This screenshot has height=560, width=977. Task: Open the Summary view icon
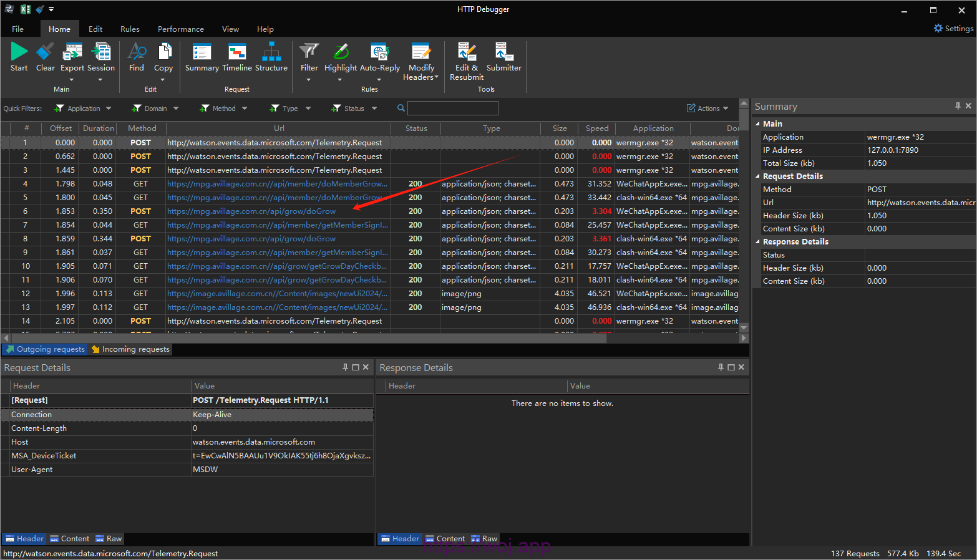coord(202,52)
